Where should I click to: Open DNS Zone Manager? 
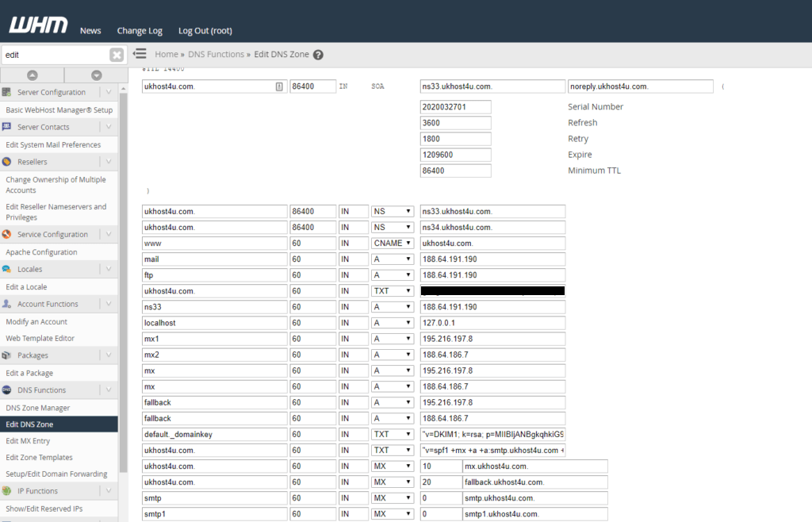click(38, 408)
